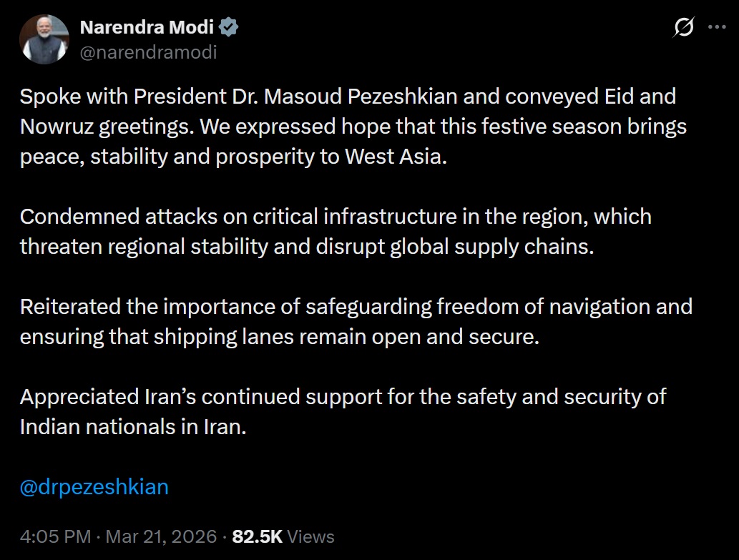
Task: Click the Grok explain-post icon
Action: (x=683, y=27)
